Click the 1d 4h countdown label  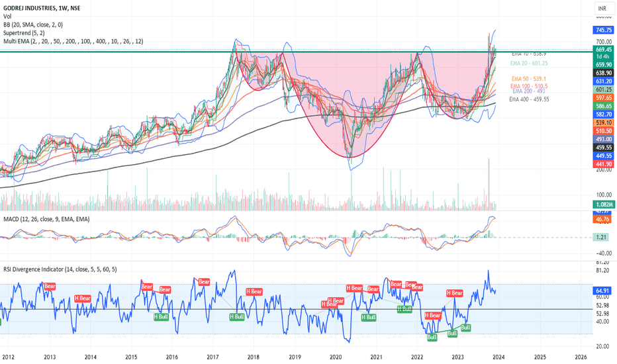pyautogui.click(x=604, y=57)
